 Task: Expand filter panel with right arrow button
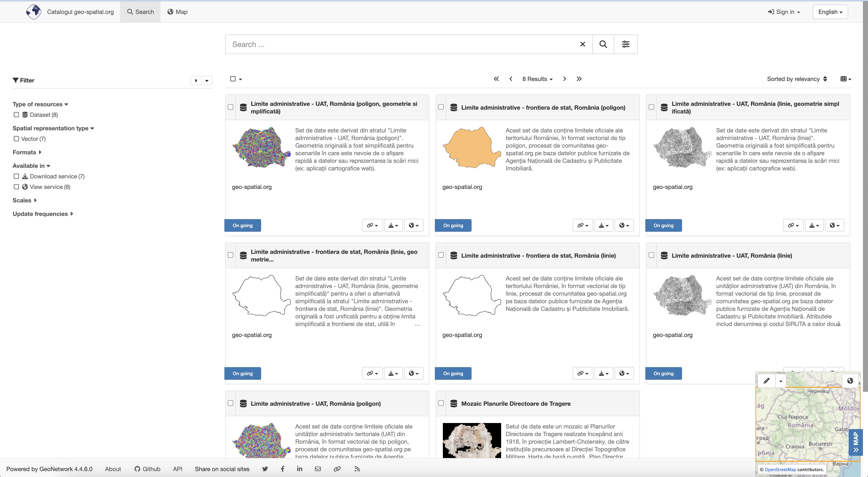click(x=196, y=81)
